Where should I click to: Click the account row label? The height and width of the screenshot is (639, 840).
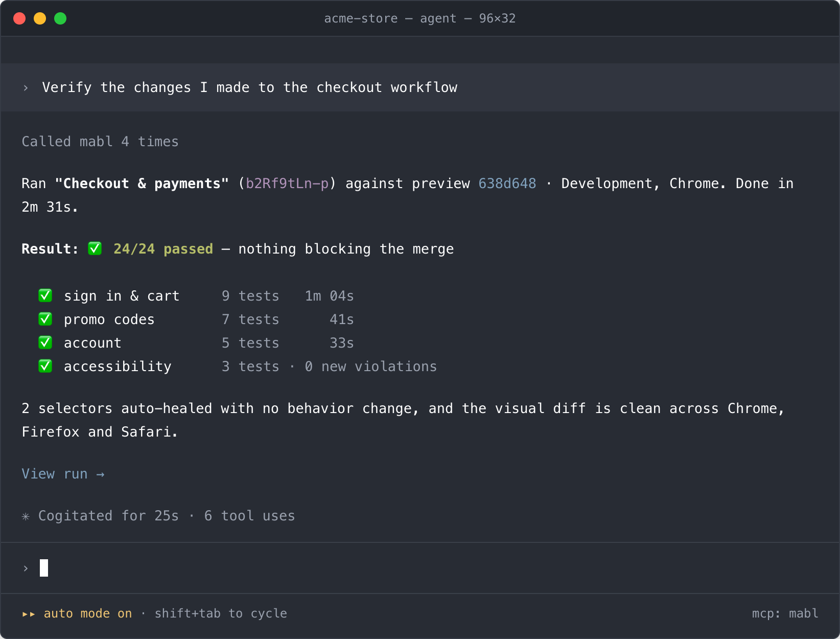[92, 343]
